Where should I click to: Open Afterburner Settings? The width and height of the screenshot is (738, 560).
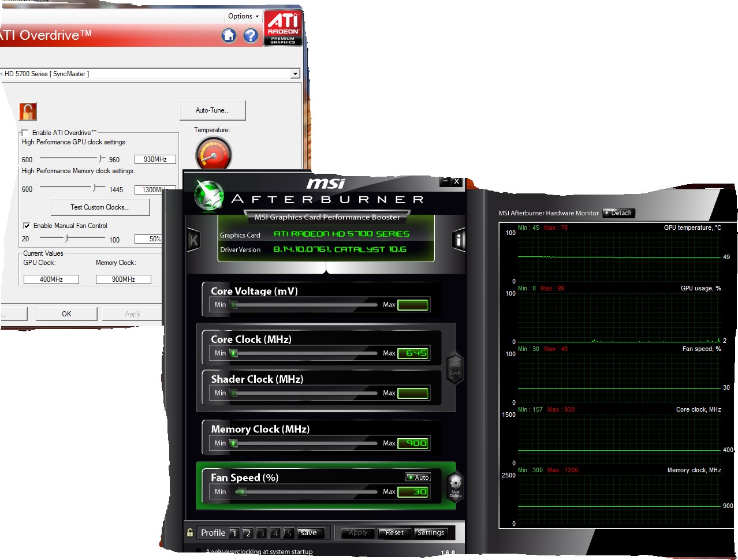coord(431,533)
